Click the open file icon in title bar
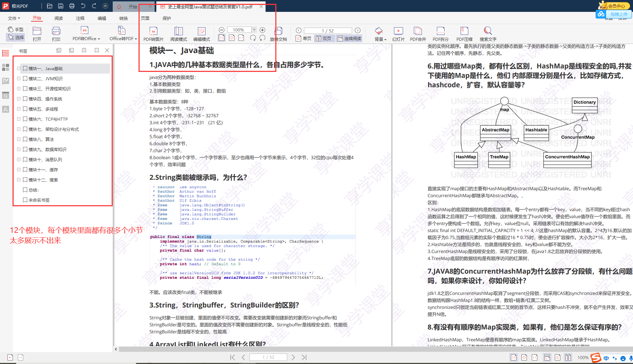The image size is (633, 364). [50, 6]
